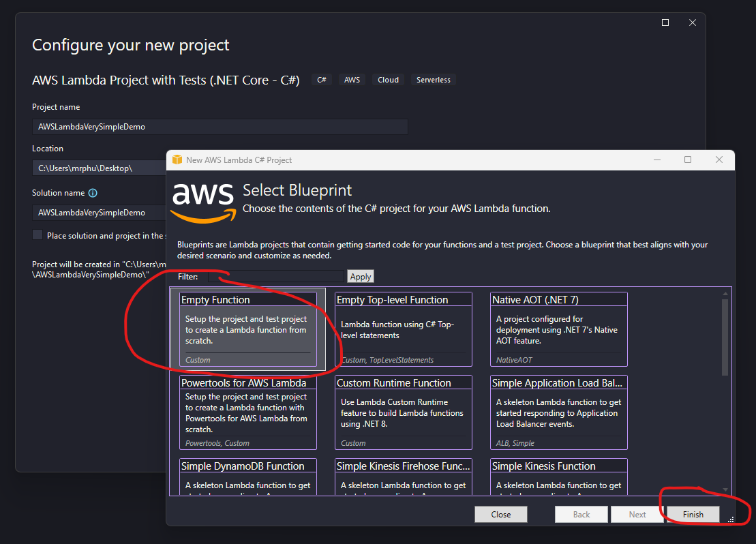Select the Simple Kinesis Function blueprint

tap(559, 477)
